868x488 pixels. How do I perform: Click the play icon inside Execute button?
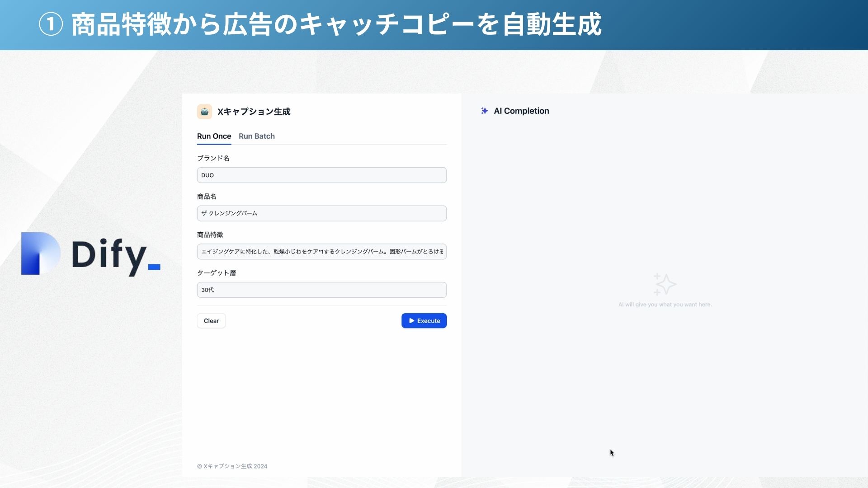tap(411, 321)
